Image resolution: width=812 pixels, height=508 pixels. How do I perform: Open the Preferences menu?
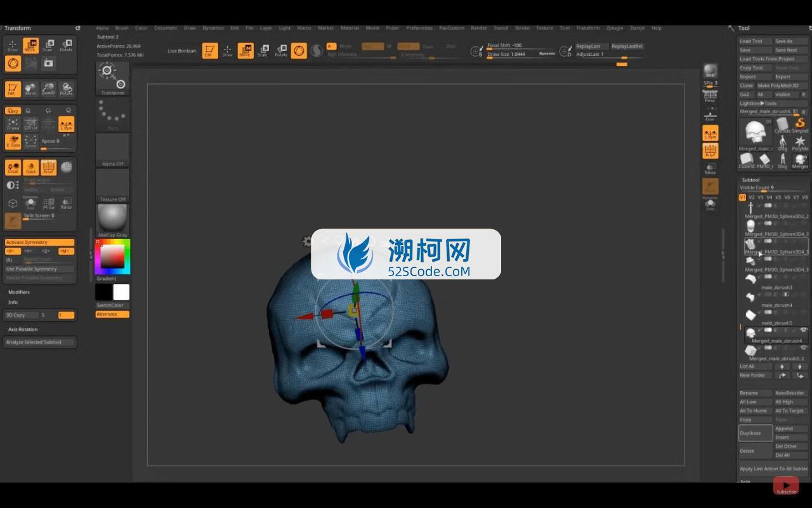click(x=419, y=28)
